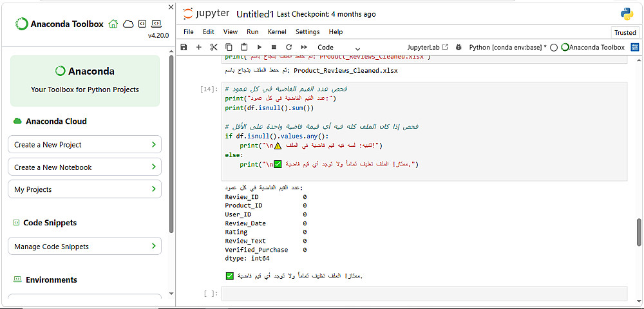The width and height of the screenshot is (644, 309).
Task: Open the environments icon in Toolbox header
Action: pyautogui.click(x=156, y=24)
